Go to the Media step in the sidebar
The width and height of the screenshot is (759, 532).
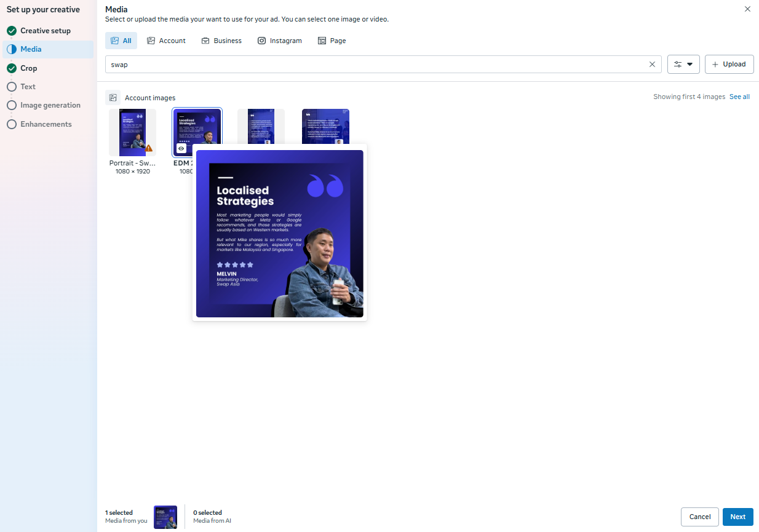47,49
